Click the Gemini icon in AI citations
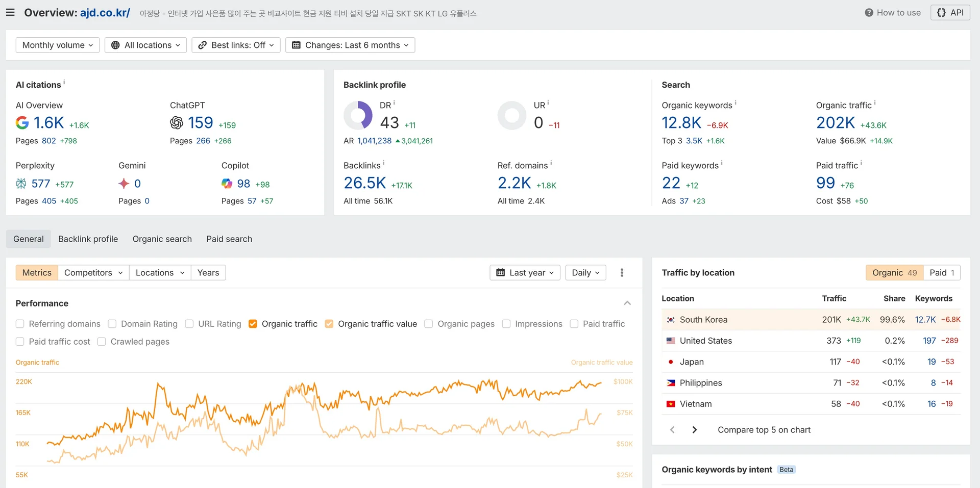Screen dimensions: 980x488 point(124,183)
